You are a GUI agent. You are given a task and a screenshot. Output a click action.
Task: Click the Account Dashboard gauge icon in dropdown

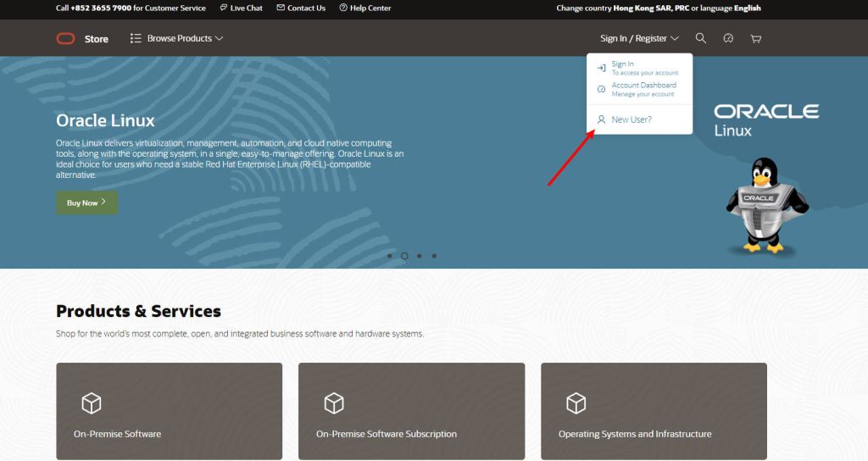pyautogui.click(x=601, y=89)
